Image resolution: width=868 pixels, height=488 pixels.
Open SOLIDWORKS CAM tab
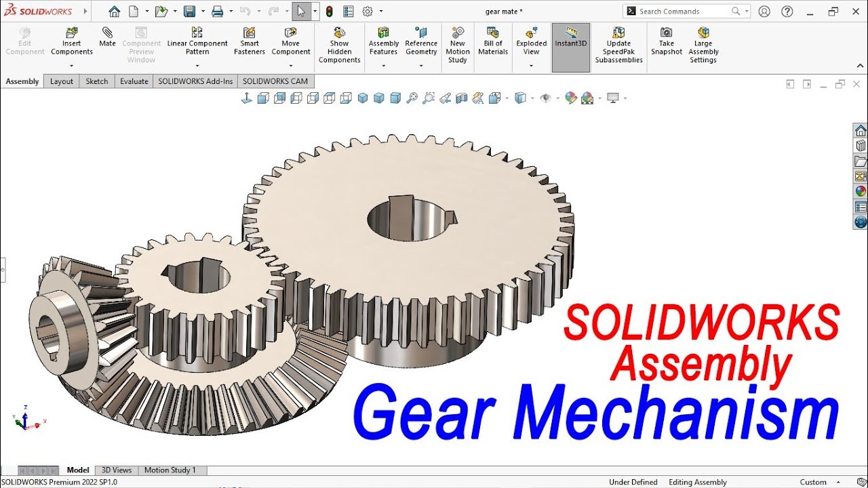[x=275, y=81]
